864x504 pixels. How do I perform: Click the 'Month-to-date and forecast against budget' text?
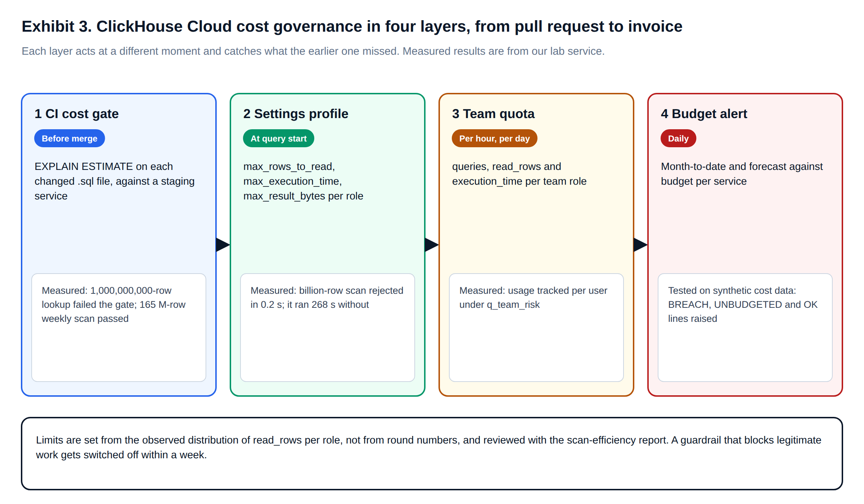tap(742, 174)
